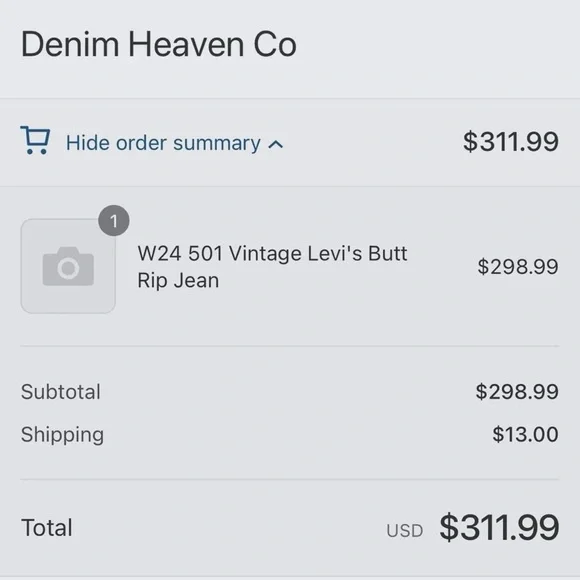Viewport: 580px width, 580px height.
Task: Click the shopping cart icon
Action: (35, 140)
